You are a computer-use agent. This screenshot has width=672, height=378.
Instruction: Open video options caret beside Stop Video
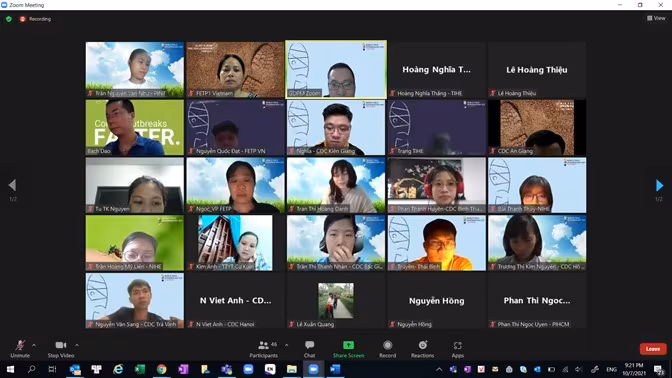pyautogui.click(x=77, y=345)
